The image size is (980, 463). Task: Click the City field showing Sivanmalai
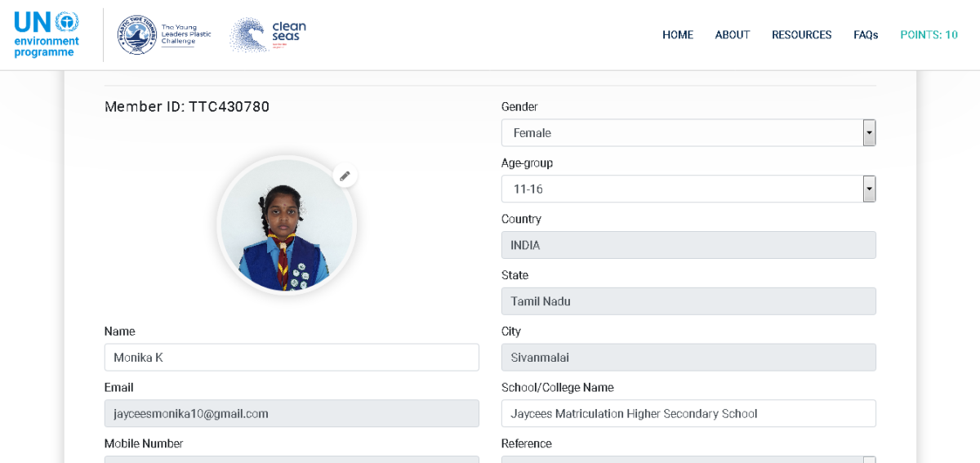688,358
